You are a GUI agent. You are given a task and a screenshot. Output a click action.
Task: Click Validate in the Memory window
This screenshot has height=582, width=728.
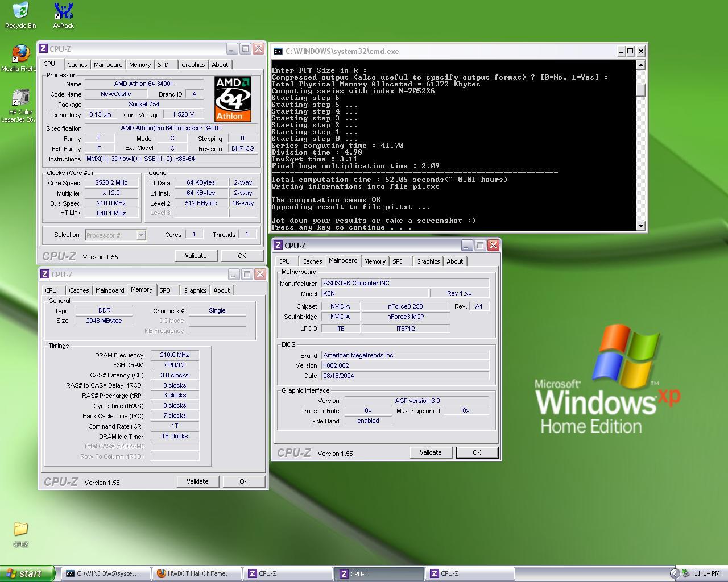pyautogui.click(x=197, y=481)
